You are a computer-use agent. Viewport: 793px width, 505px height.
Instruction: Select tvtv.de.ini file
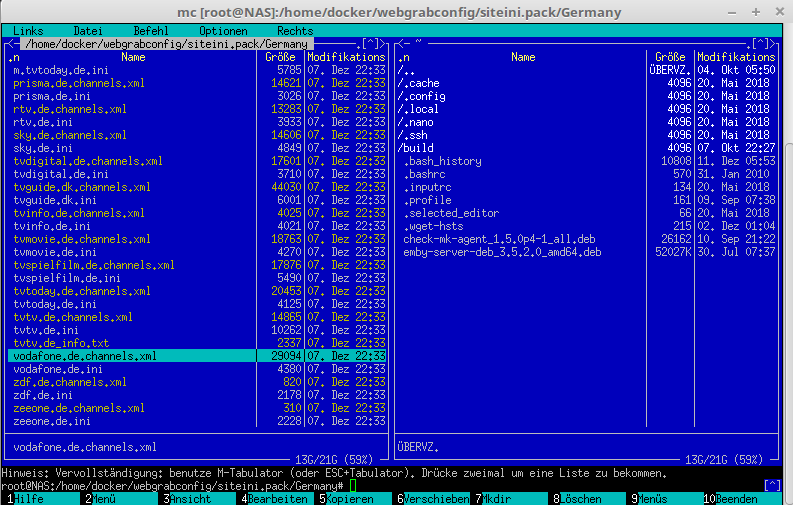(46, 330)
